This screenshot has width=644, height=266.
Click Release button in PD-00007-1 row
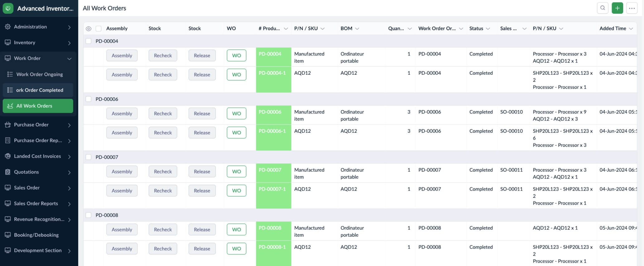(202, 191)
